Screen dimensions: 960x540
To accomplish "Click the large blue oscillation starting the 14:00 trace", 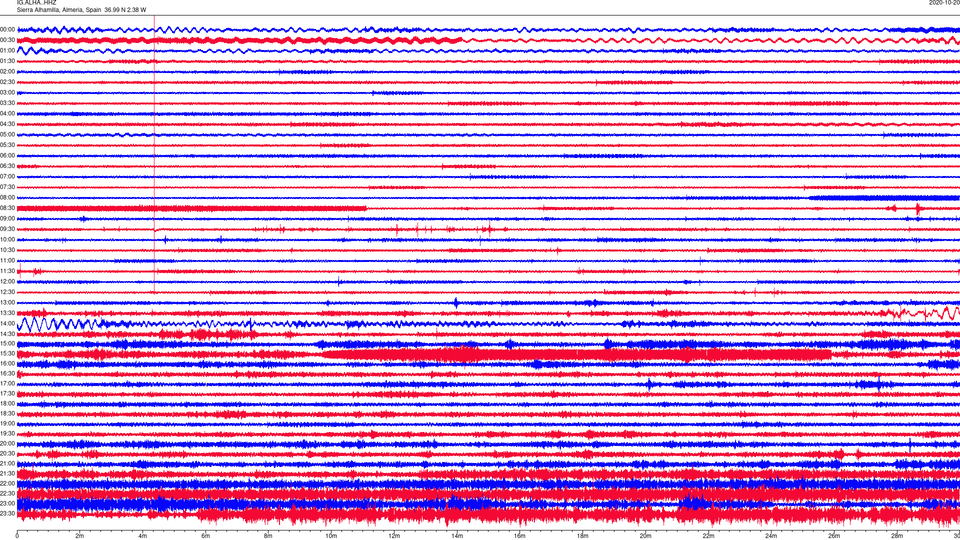I will click(x=60, y=324).
